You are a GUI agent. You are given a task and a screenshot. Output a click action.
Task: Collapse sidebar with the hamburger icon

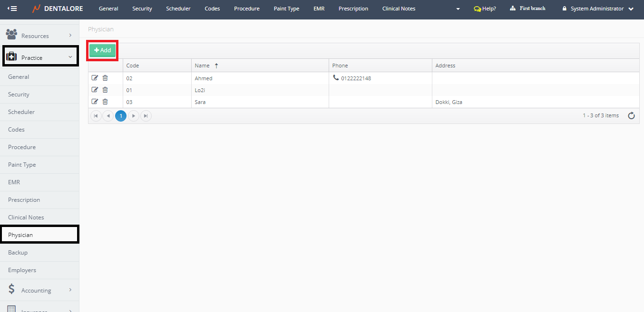[12, 9]
